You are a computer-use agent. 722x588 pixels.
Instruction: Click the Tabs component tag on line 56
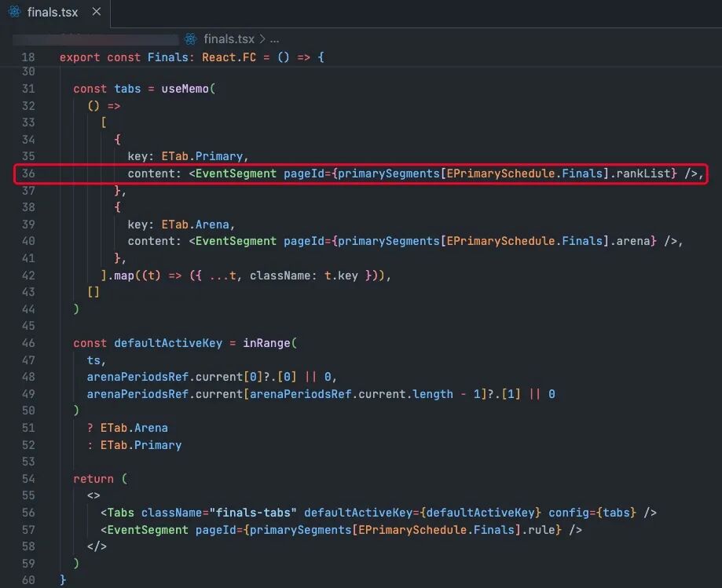pos(121,513)
